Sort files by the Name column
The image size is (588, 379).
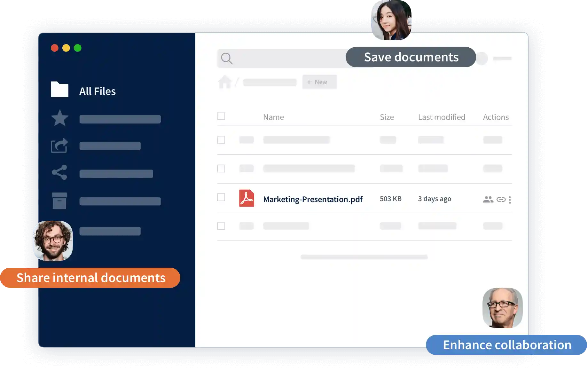[x=273, y=117]
